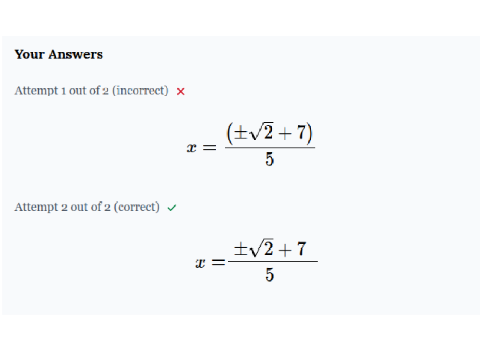Click the green correct checkmark icon
480x360 pixels.
(172, 208)
